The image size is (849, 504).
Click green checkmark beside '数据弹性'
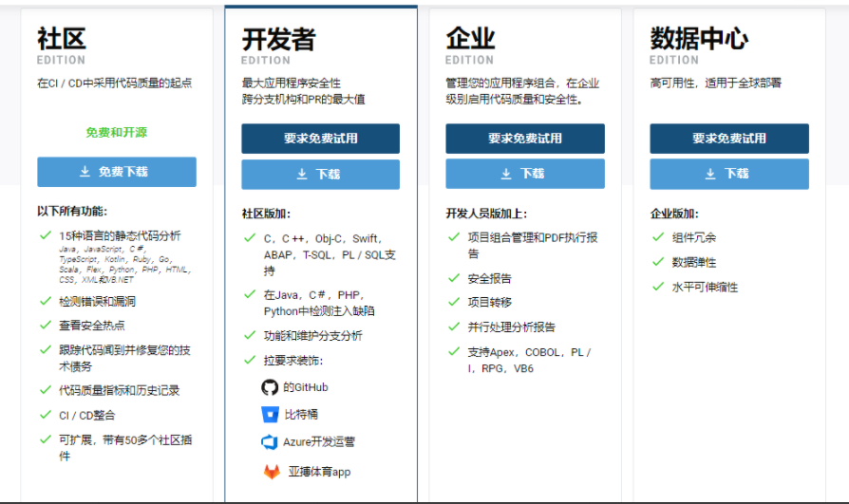click(x=658, y=261)
